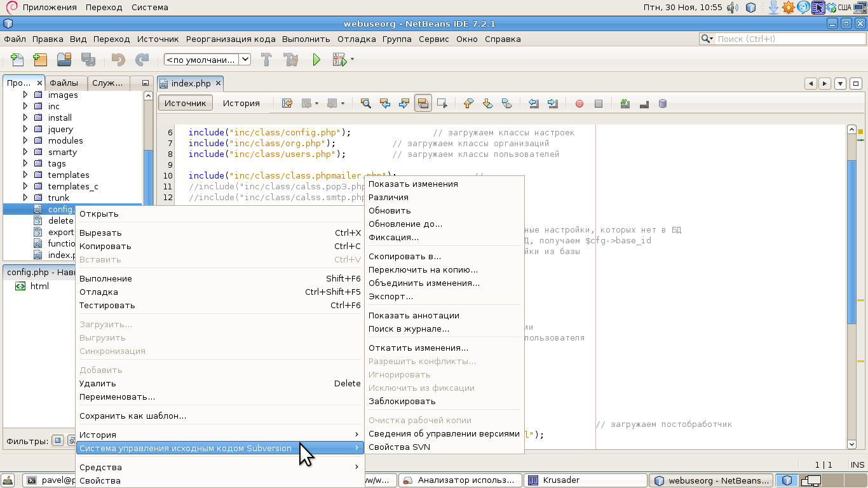The height and width of the screenshot is (488, 868).
Task: Click the Debug Project toolbar icon
Action: [x=339, y=60]
